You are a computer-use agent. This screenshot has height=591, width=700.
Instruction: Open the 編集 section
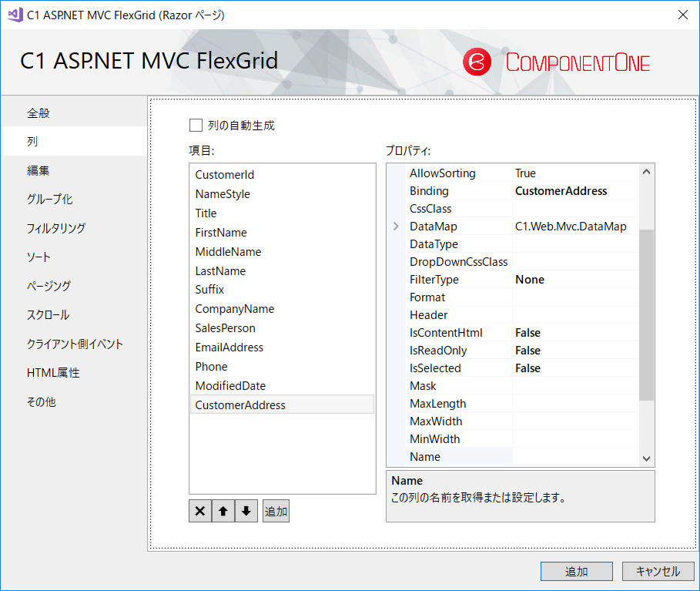pyautogui.click(x=75, y=170)
